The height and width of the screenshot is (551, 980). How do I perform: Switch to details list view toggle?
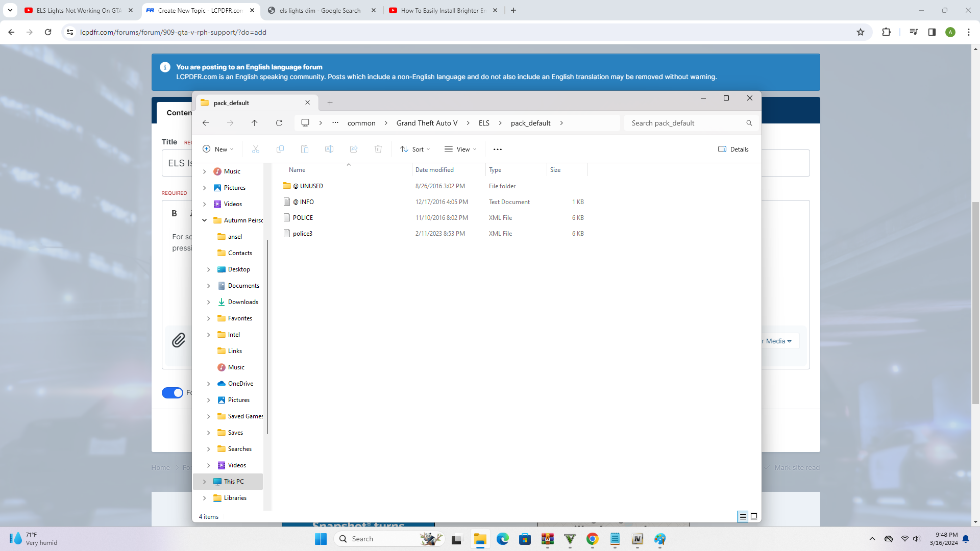(743, 516)
